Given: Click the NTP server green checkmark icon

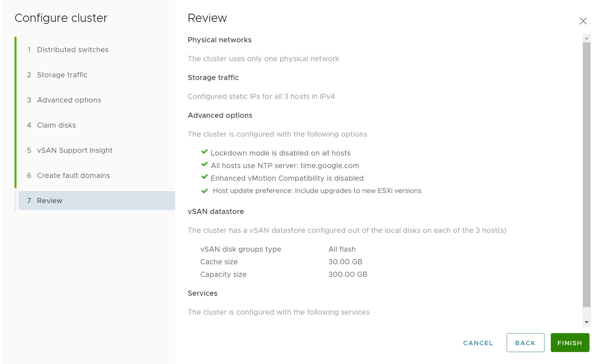Looking at the screenshot, I should click(x=205, y=164).
